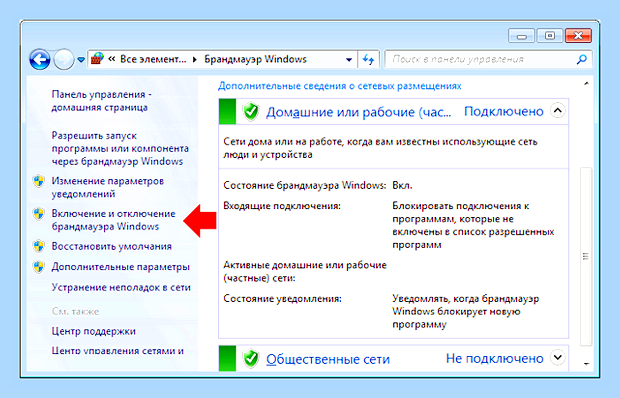Collapse the 'Домашние или рабочие' section chevron
This screenshot has height=398, width=620.
click(x=558, y=110)
